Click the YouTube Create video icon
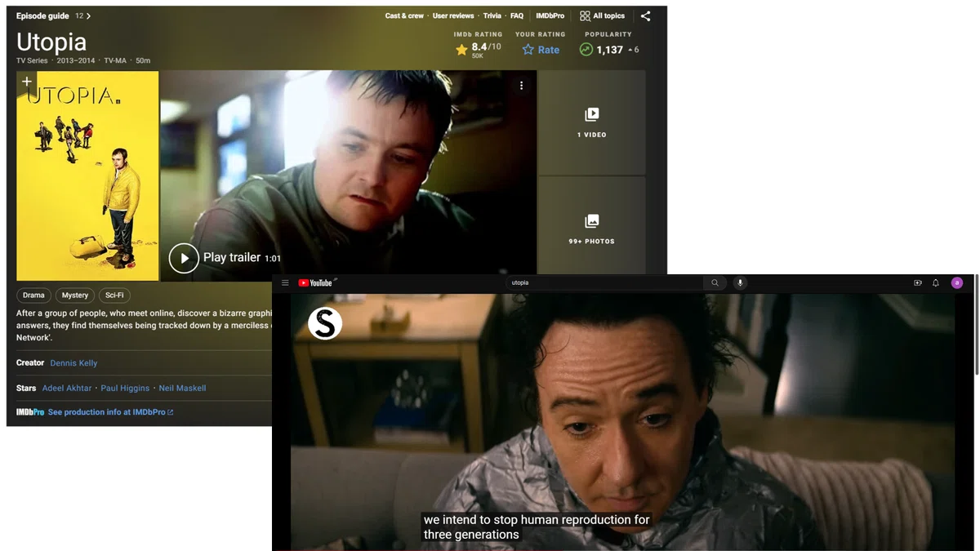This screenshot has height=551, width=980. [918, 283]
